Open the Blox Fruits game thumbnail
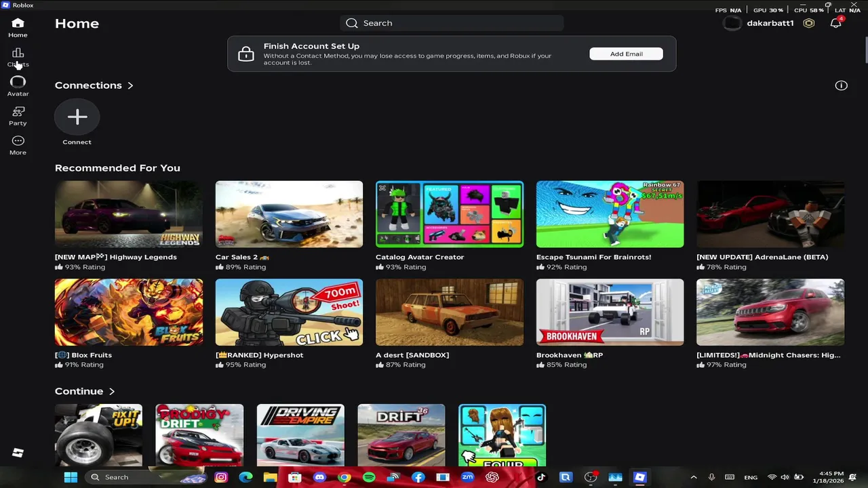This screenshot has width=868, height=488. 129,312
